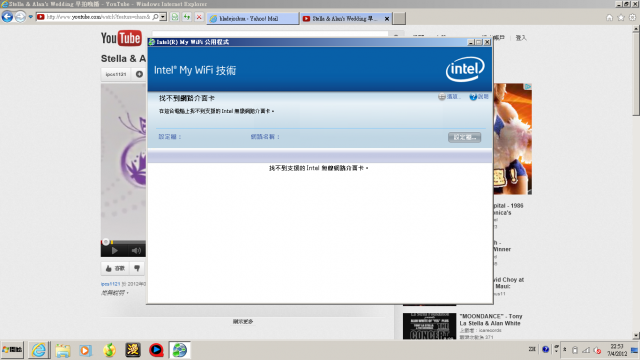Mute the YouTube video volume icon
The image size is (640, 360).
click(x=136, y=251)
